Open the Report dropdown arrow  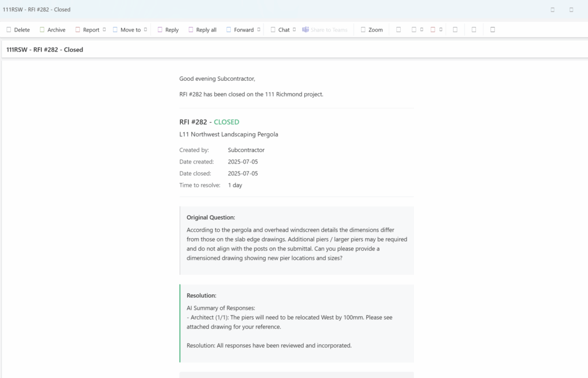pyautogui.click(x=105, y=30)
